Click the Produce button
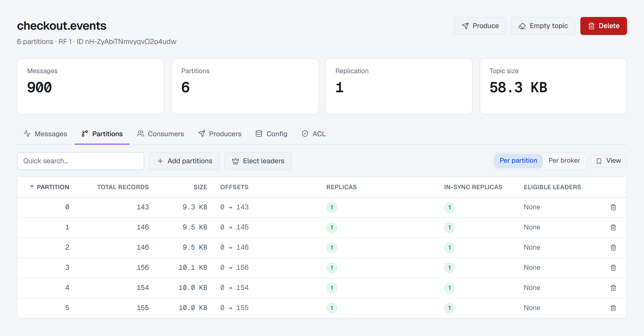 (480, 26)
